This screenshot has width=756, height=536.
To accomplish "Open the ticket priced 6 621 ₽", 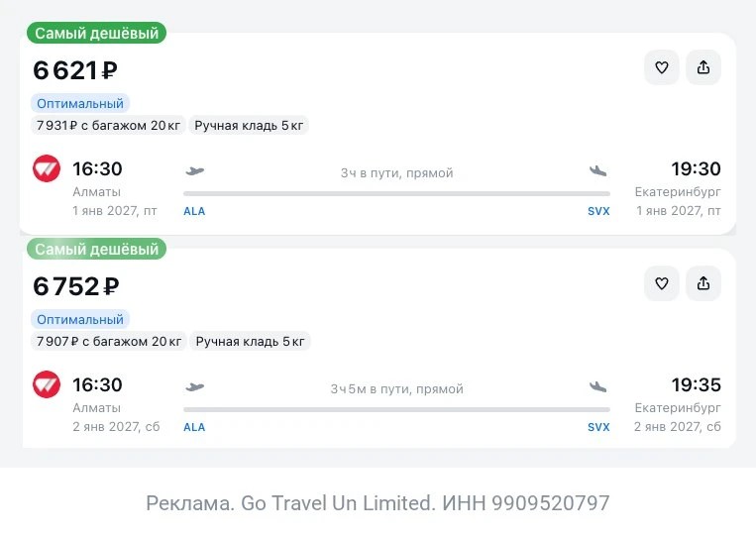I will [378, 134].
